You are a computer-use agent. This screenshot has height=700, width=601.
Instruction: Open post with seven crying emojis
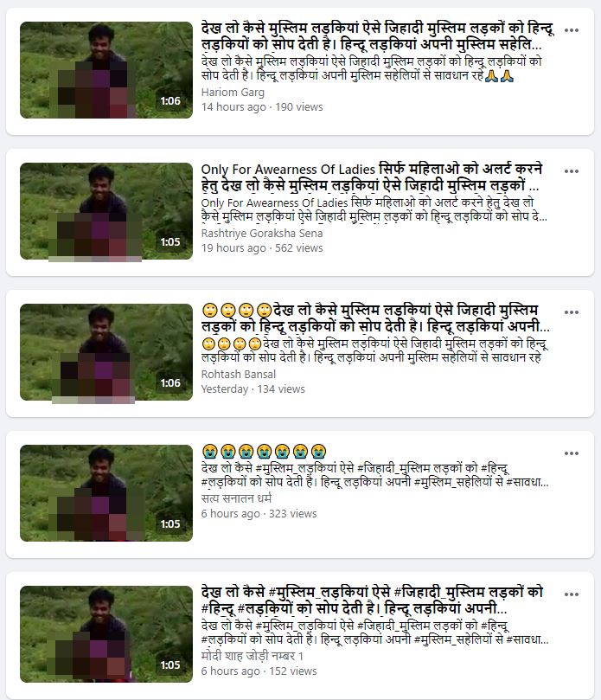pos(264,452)
